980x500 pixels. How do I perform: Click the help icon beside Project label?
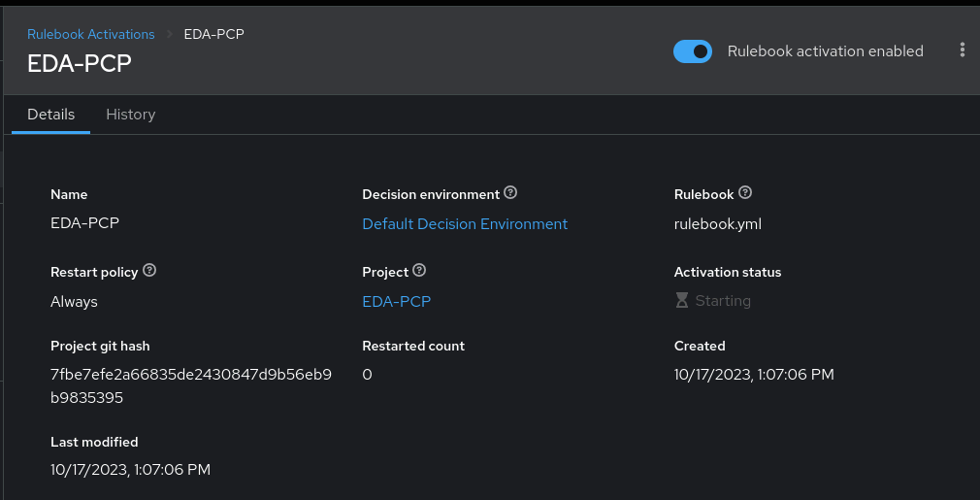(x=419, y=271)
